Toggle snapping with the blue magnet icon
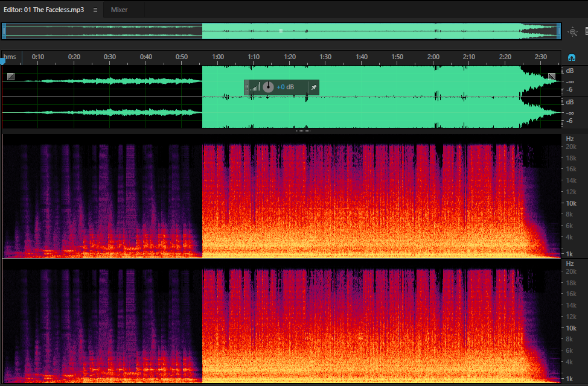 click(572, 57)
